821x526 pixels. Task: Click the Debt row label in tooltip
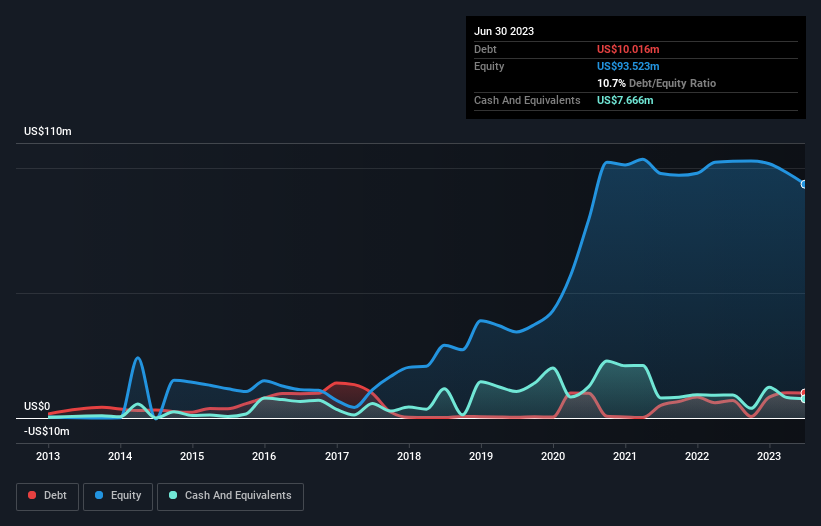(485, 49)
